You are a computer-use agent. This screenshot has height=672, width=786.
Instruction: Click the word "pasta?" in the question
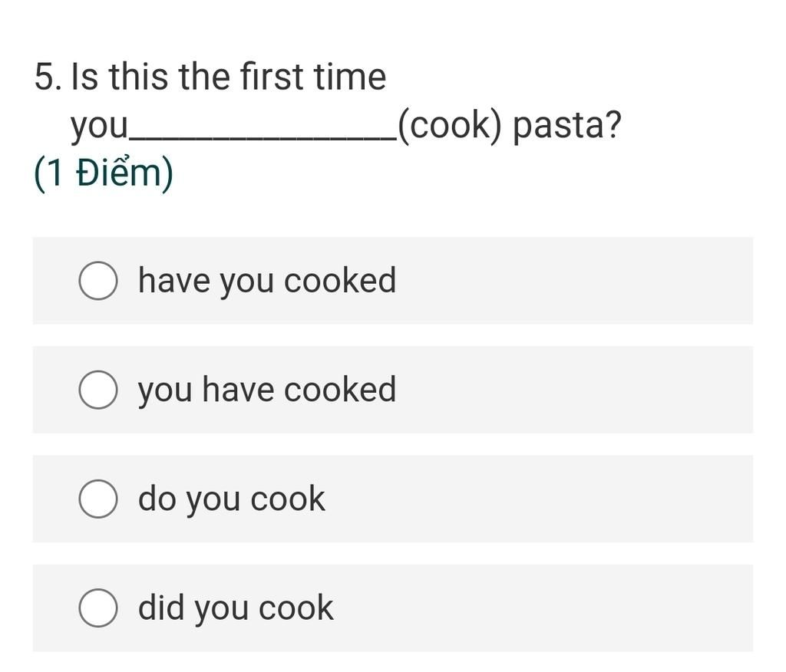pyautogui.click(x=566, y=126)
